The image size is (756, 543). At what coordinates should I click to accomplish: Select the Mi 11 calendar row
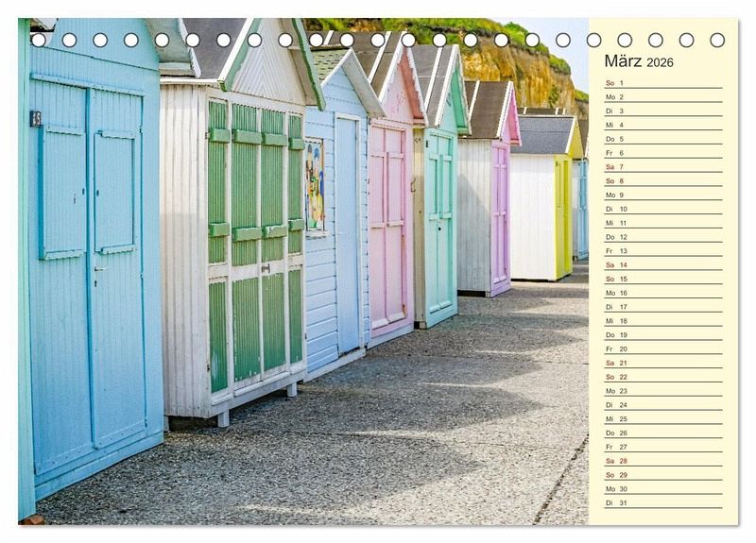tap(663, 223)
